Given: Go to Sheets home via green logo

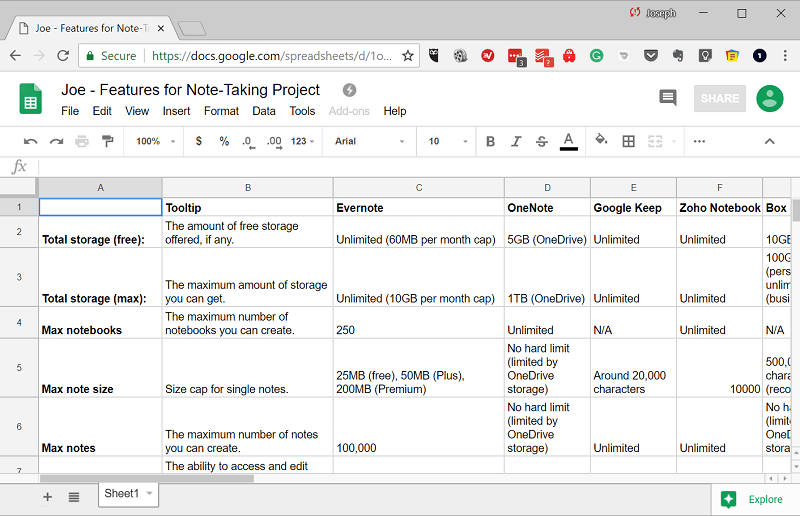Looking at the screenshot, I should [x=31, y=98].
